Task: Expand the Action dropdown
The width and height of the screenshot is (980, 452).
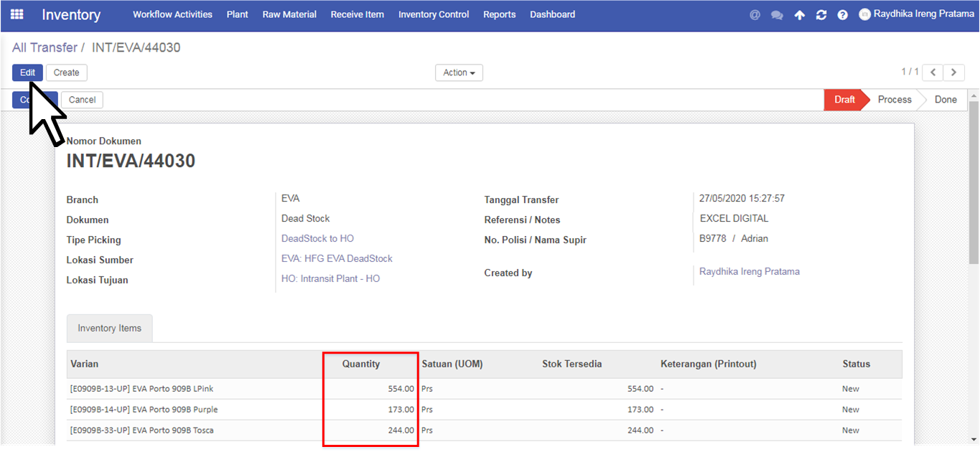Action: tap(459, 72)
